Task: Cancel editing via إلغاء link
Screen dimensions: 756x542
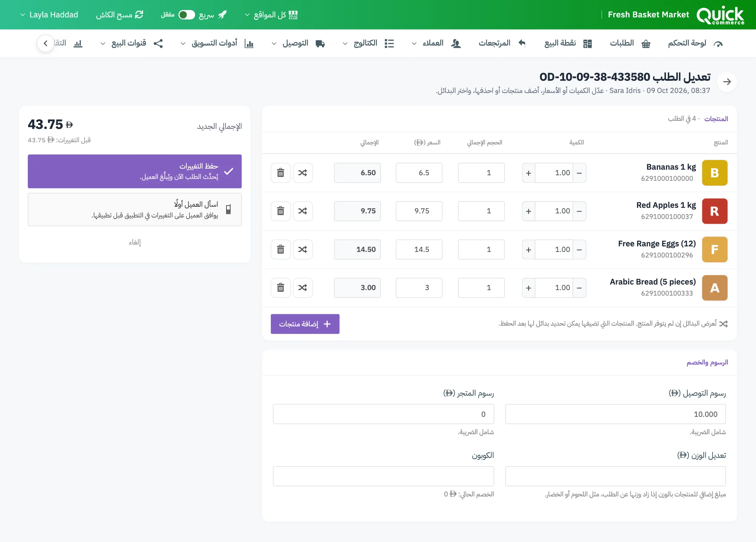Action: coord(135,242)
